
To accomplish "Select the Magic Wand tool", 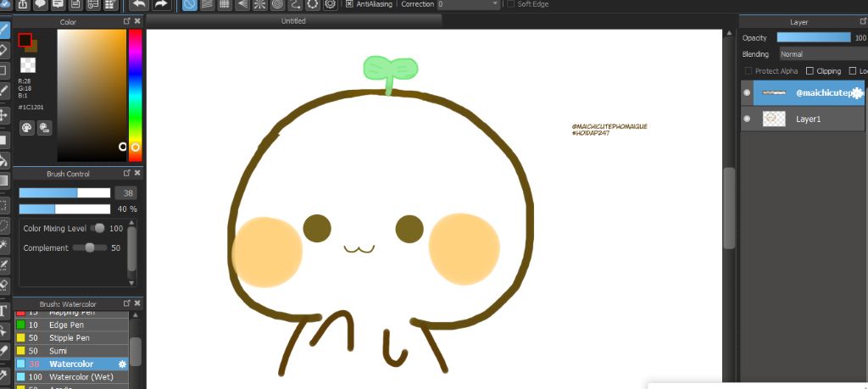I will tap(3, 244).
